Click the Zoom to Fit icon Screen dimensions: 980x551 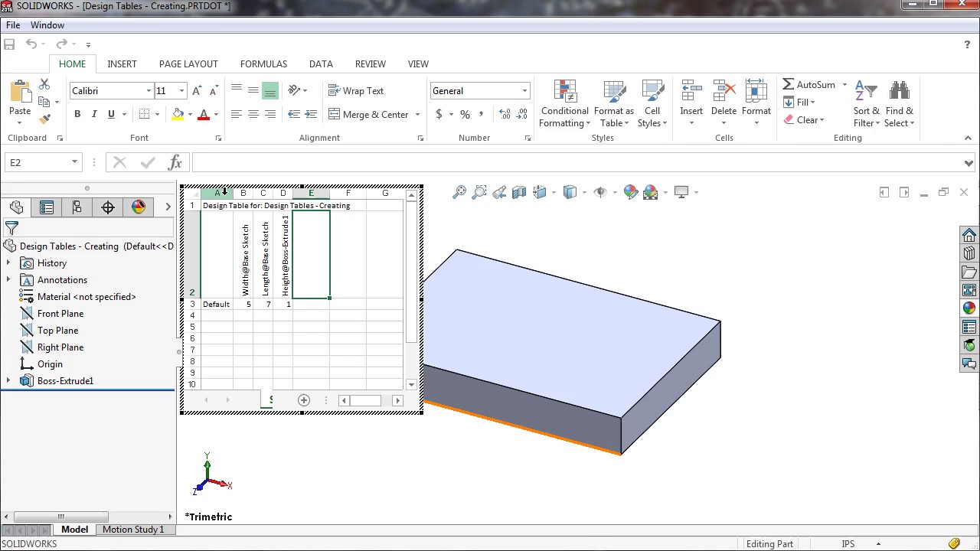(459, 192)
